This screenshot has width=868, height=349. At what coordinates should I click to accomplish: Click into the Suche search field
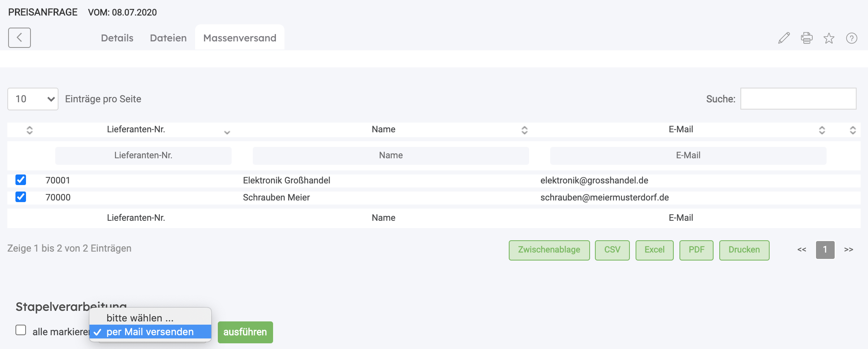pos(798,99)
